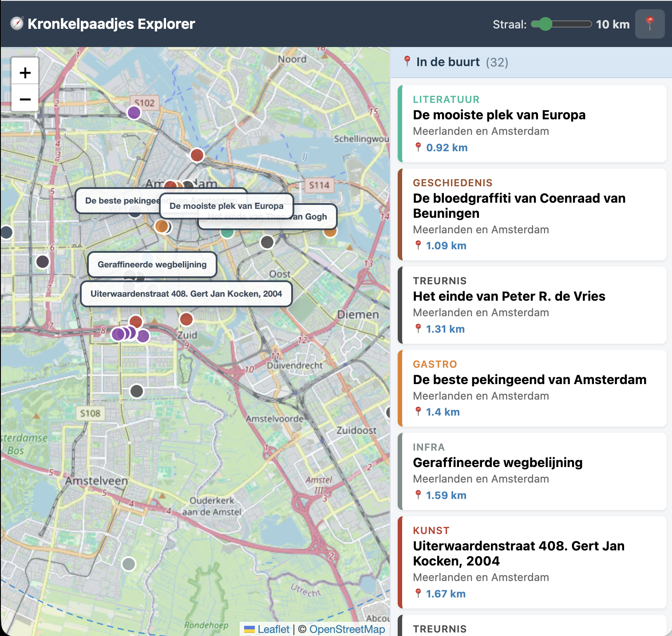672x636 pixels.
Task: Click the 1.31 km distance label
Action: (x=445, y=329)
